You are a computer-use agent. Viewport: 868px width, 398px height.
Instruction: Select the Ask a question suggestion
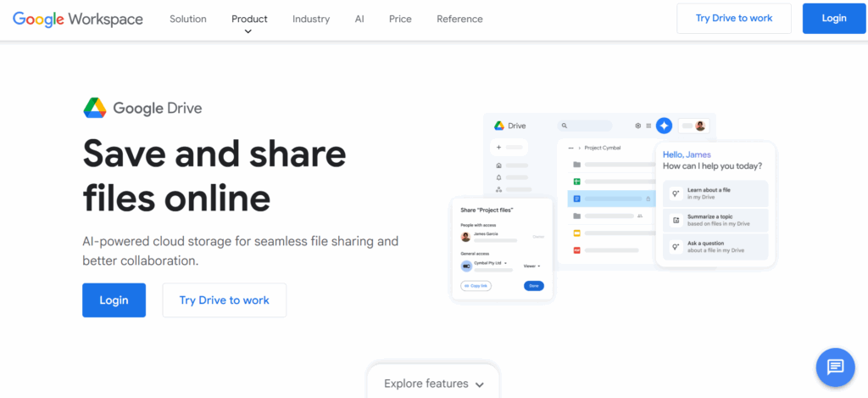click(x=715, y=247)
